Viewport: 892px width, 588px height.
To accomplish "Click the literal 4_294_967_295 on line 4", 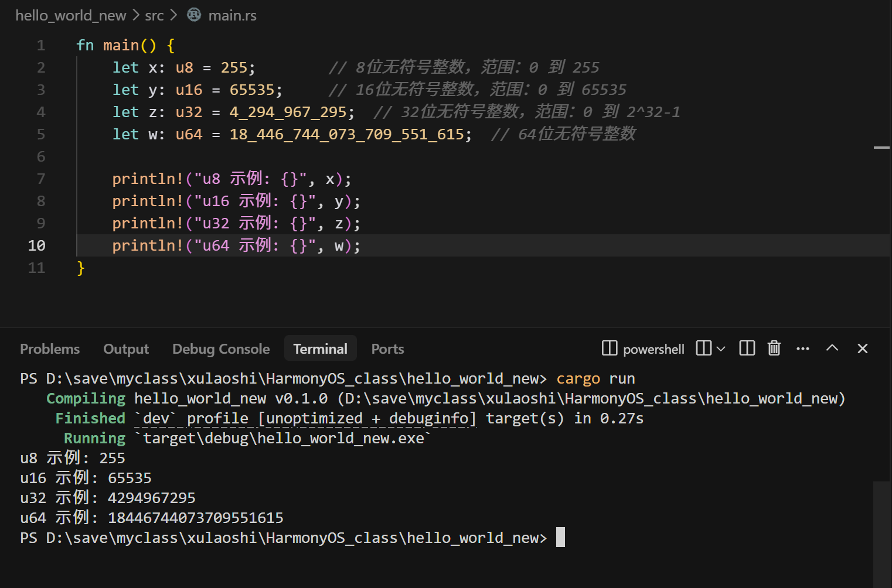I will coord(288,112).
